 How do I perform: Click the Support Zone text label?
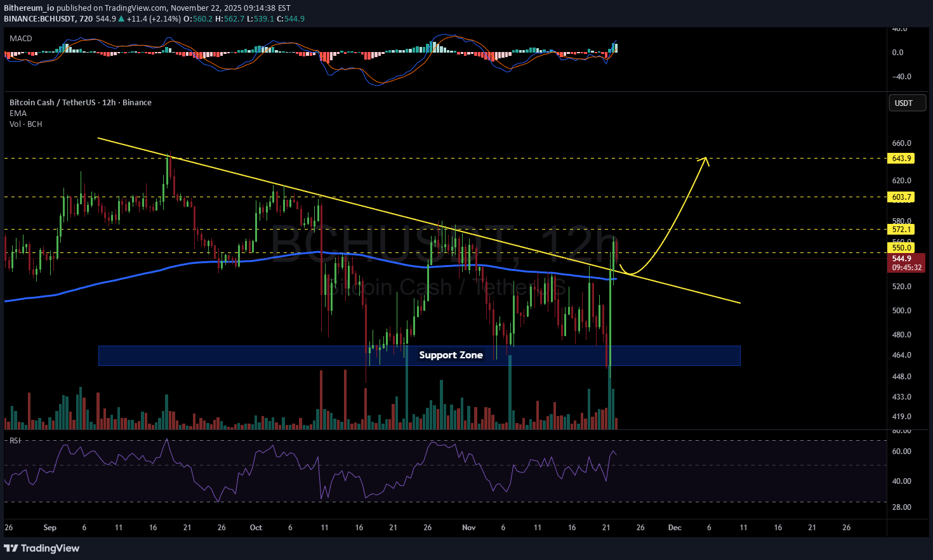[451, 355]
